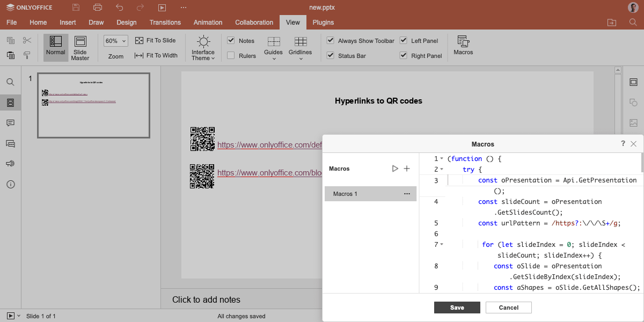This screenshot has width=644, height=322.
Task: Switch to the Collaboration tab
Action: [x=254, y=23]
